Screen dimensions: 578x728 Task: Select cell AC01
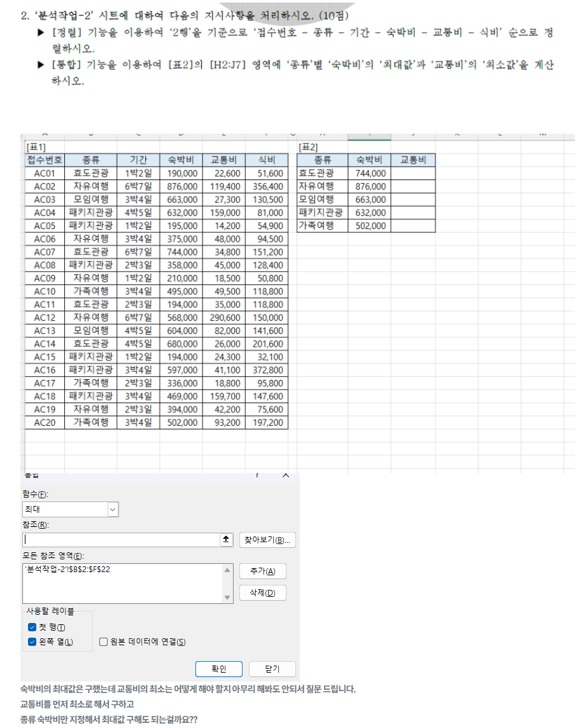point(45,173)
